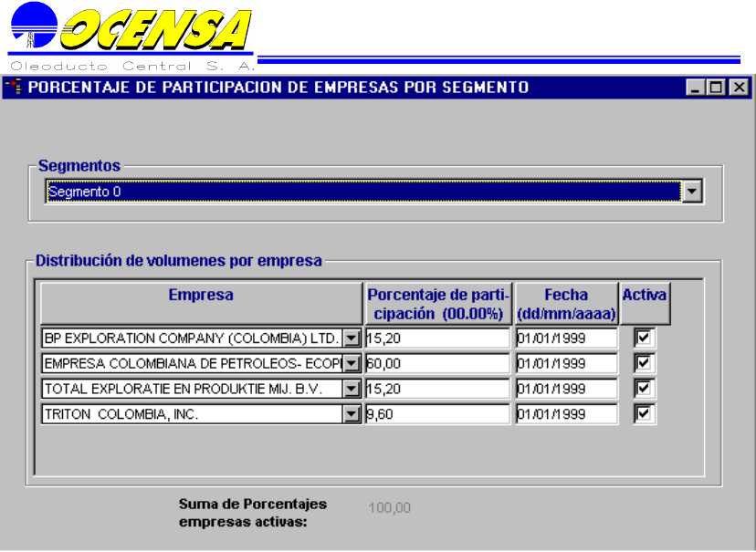Click the date field in Total Exploratie row

coord(566,389)
